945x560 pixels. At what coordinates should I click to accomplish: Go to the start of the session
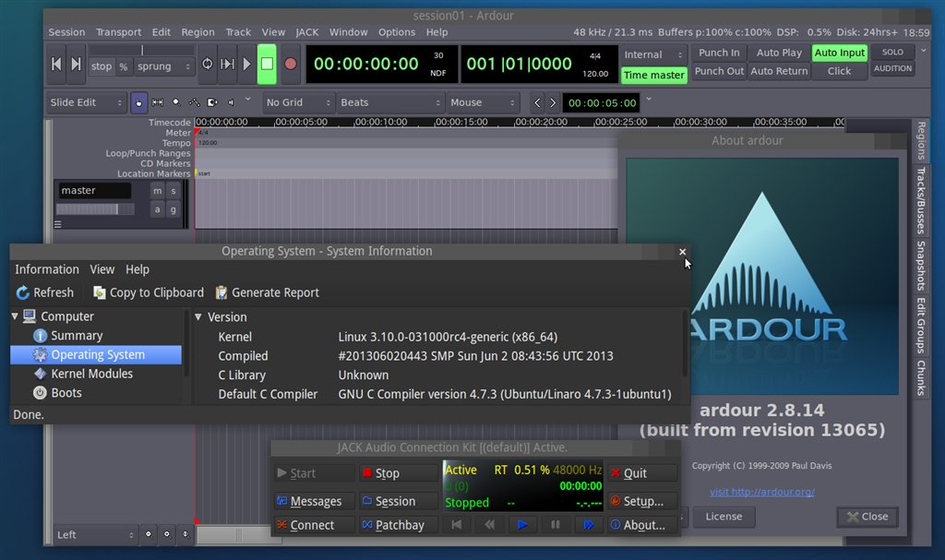[x=56, y=64]
